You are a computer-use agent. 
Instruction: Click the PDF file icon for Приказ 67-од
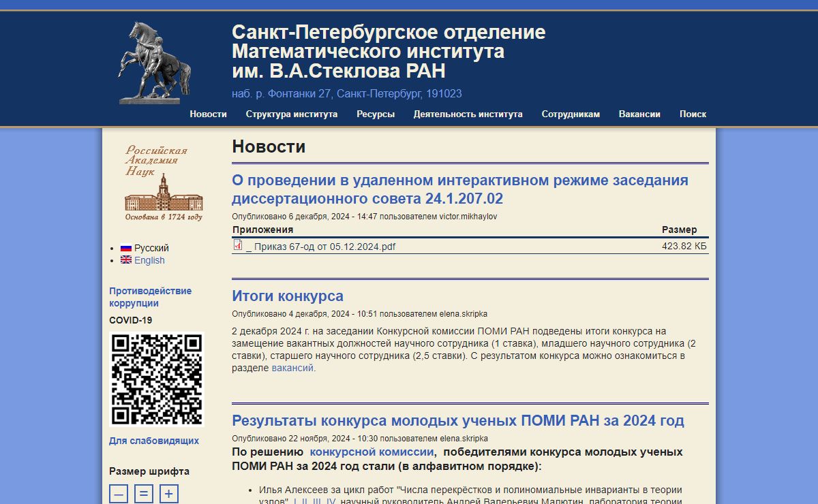pos(238,245)
